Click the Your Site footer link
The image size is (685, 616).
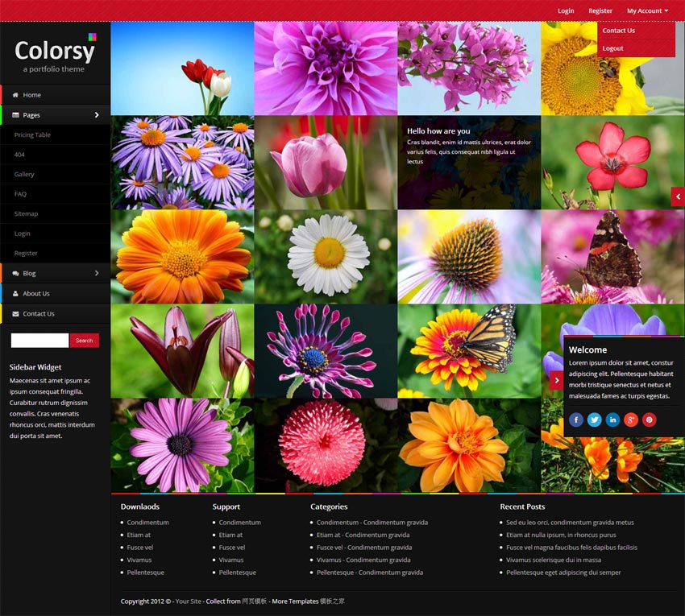pyautogui.click(x=189, y=602)
